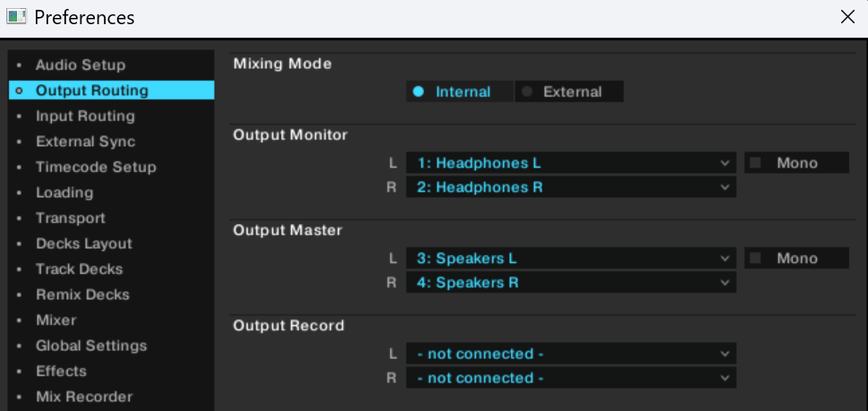868x411 pixels.
Task: Open Remix Decks preferences
Action: click(82, 295)
